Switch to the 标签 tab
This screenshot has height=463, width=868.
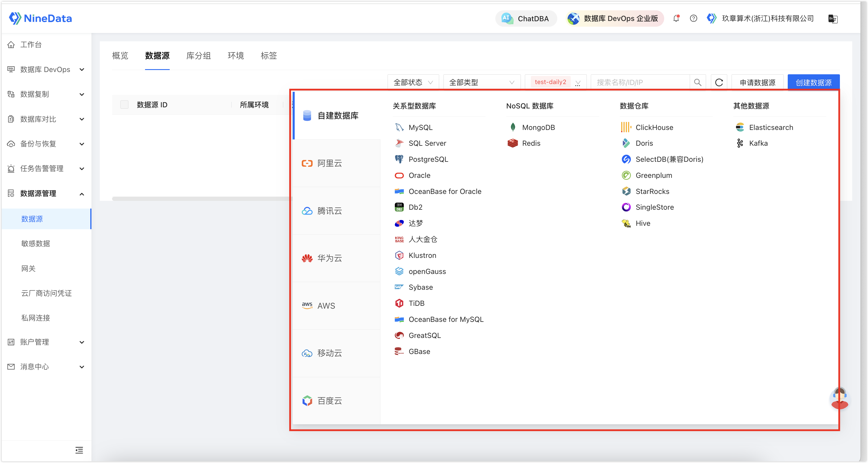[269, 56]
